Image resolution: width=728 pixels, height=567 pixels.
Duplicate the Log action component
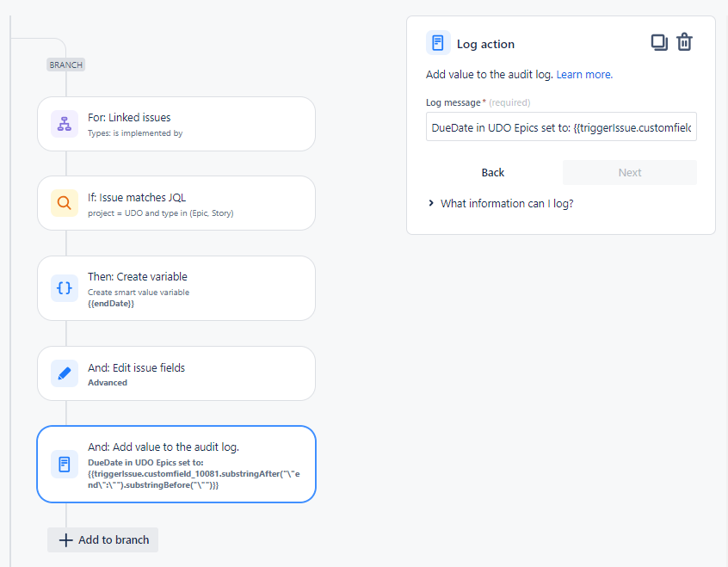tap(659, 43)
